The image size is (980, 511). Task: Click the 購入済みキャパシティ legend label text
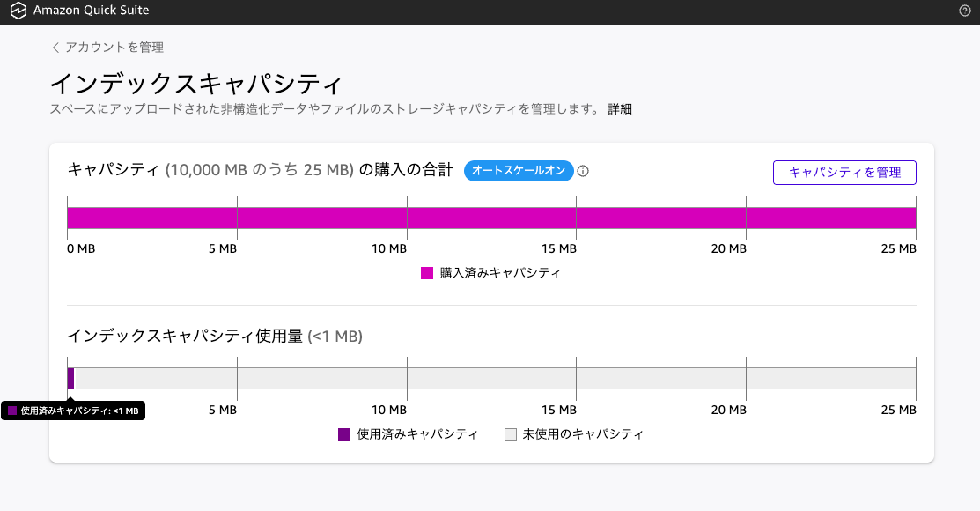(x=500, y=273)
